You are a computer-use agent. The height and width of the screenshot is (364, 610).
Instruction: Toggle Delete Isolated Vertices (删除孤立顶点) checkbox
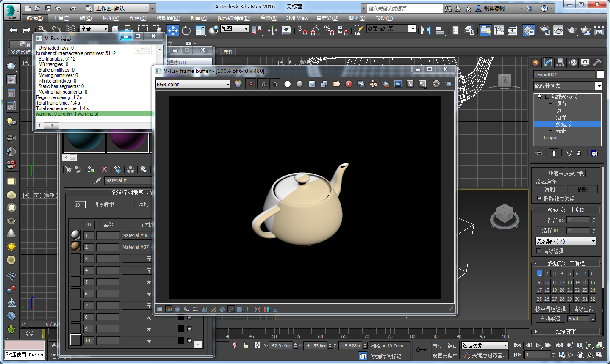pos(539,199)
